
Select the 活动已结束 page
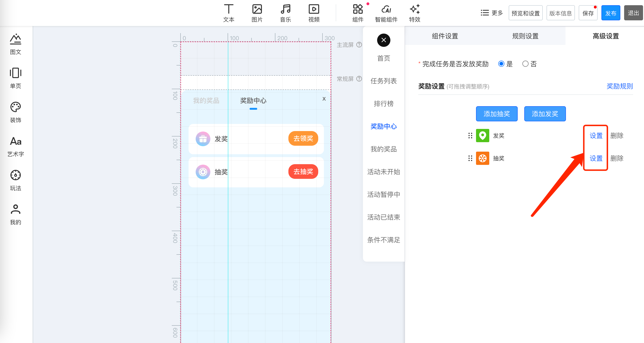[384, 217]
